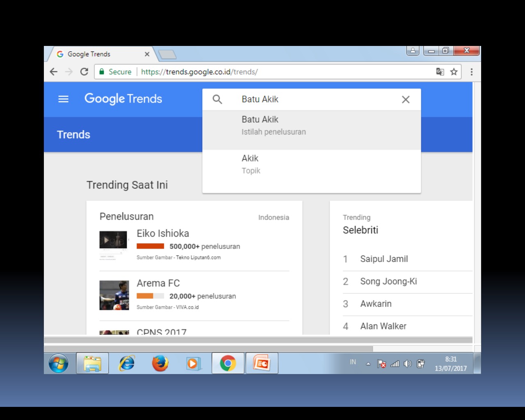The height and width of the screenshot is (420, 525).
Task: Click the browser forward arrow
Action: pos(68,72)
